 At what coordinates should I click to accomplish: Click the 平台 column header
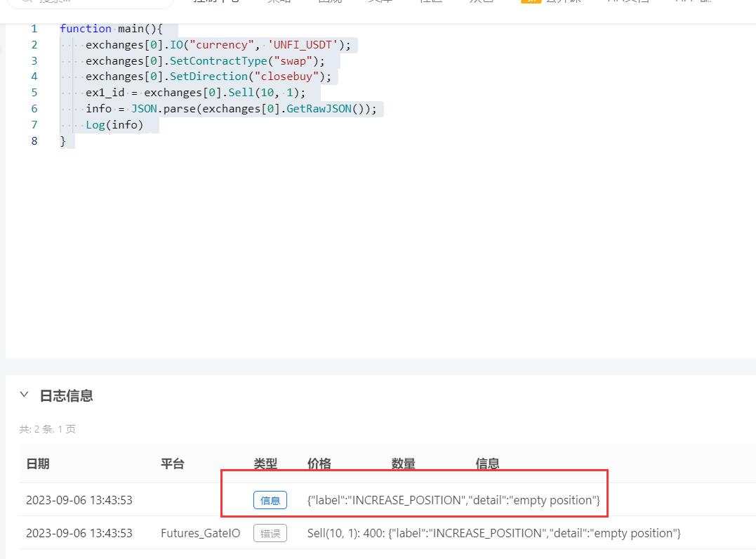172,463
